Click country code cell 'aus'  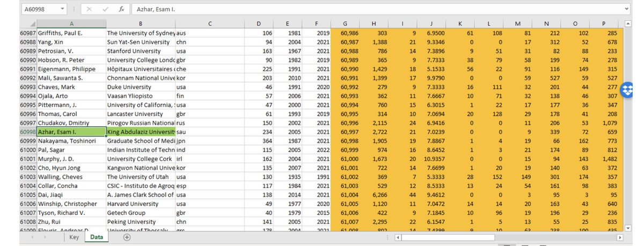(x=210, y=33)
